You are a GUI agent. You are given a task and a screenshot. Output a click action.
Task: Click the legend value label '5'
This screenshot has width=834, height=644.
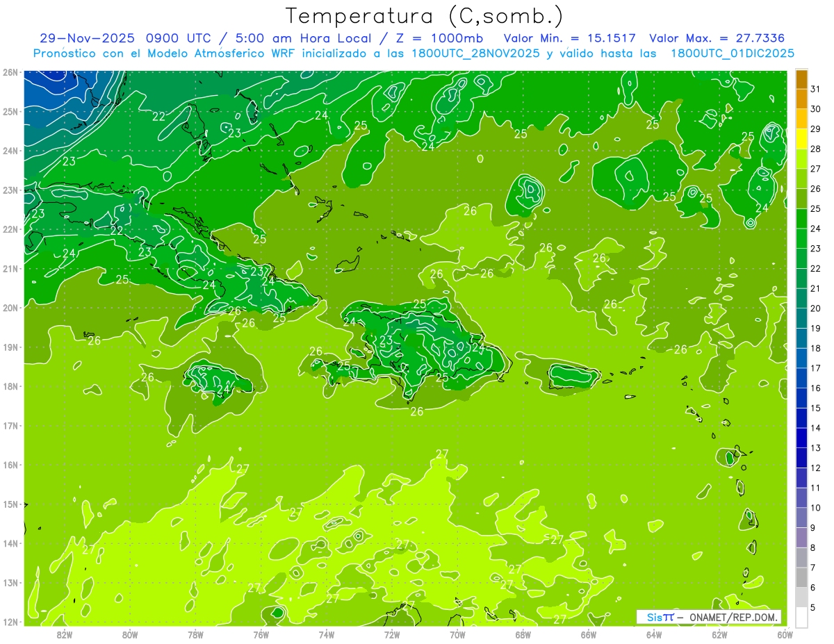[x=813, y=608]
